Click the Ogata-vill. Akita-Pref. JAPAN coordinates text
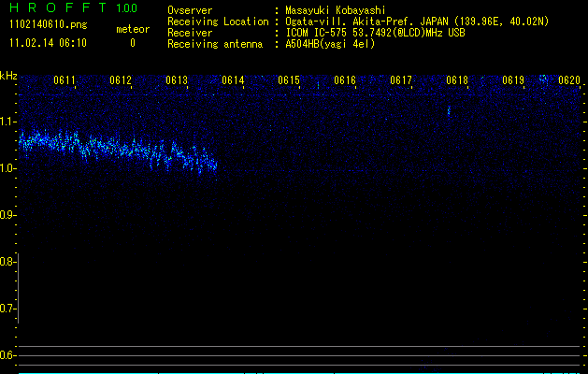588x374 pixels. 417,22
